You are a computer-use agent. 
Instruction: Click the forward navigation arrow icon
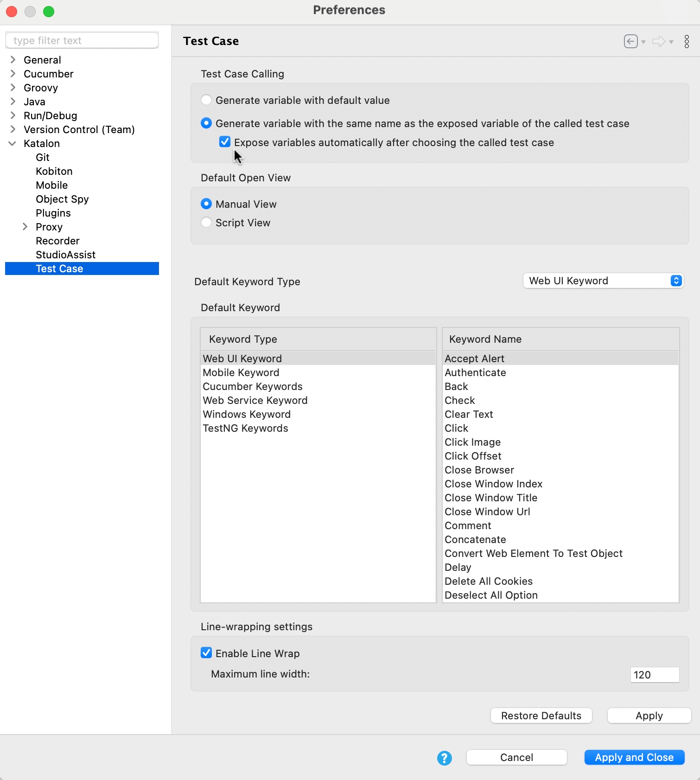(x=658, y=41)
